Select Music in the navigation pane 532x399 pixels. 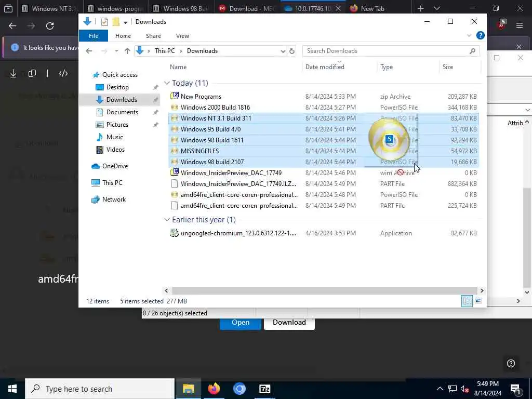(x=115, y=137)
